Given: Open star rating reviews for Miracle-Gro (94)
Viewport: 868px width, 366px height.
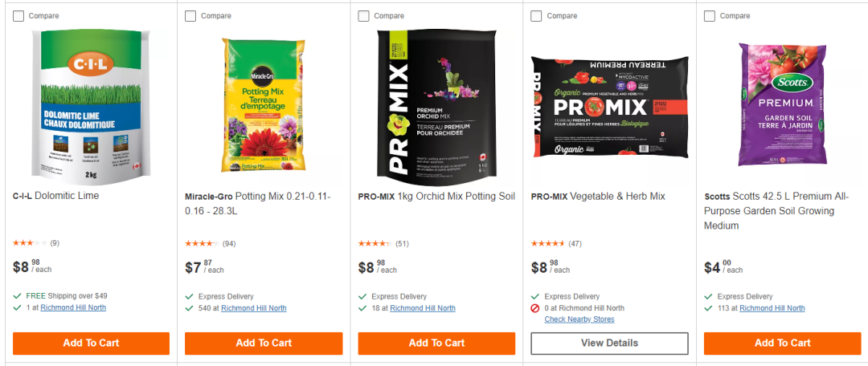Looking at the screenshot, I should 201,243.
